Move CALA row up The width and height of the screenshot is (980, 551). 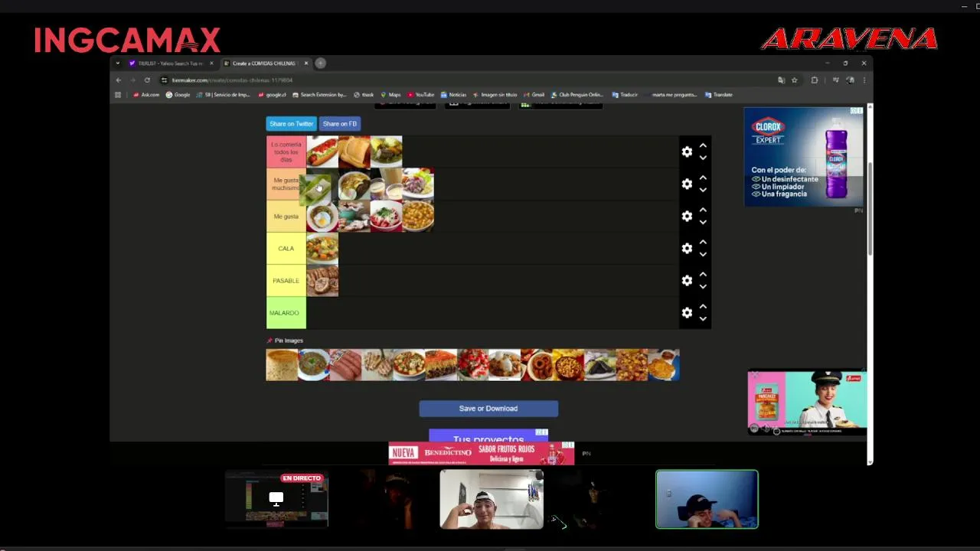point(703,242)
